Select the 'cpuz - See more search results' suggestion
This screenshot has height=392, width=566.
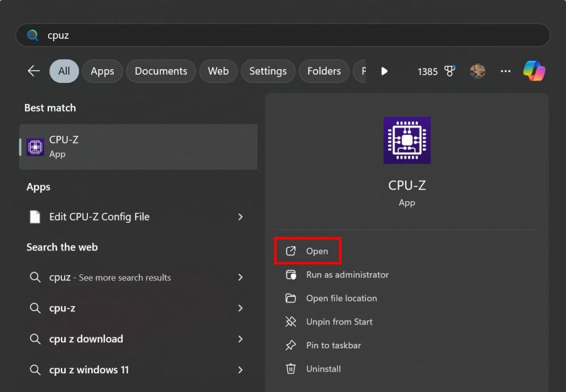tap(138, 277)
